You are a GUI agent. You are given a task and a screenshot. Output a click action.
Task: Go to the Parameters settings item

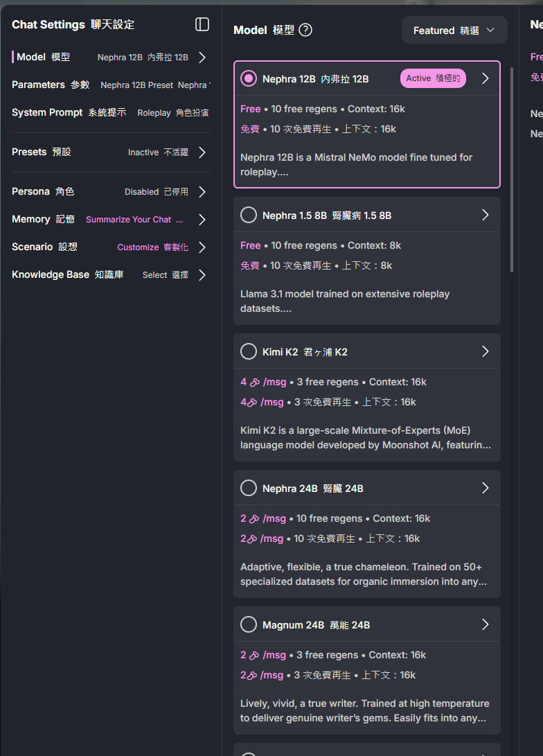111,85
